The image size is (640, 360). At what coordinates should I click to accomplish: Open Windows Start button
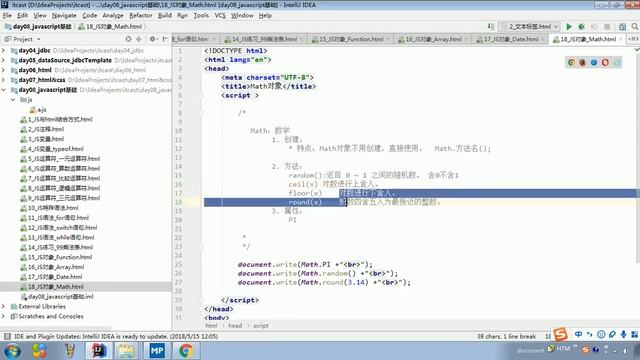tap(12, 351)
